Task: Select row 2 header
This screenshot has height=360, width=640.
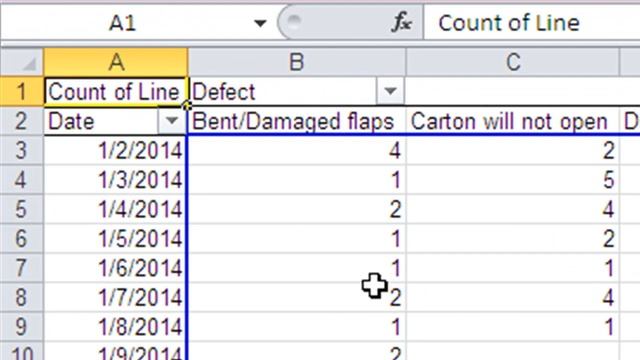Action: point(22,121)
